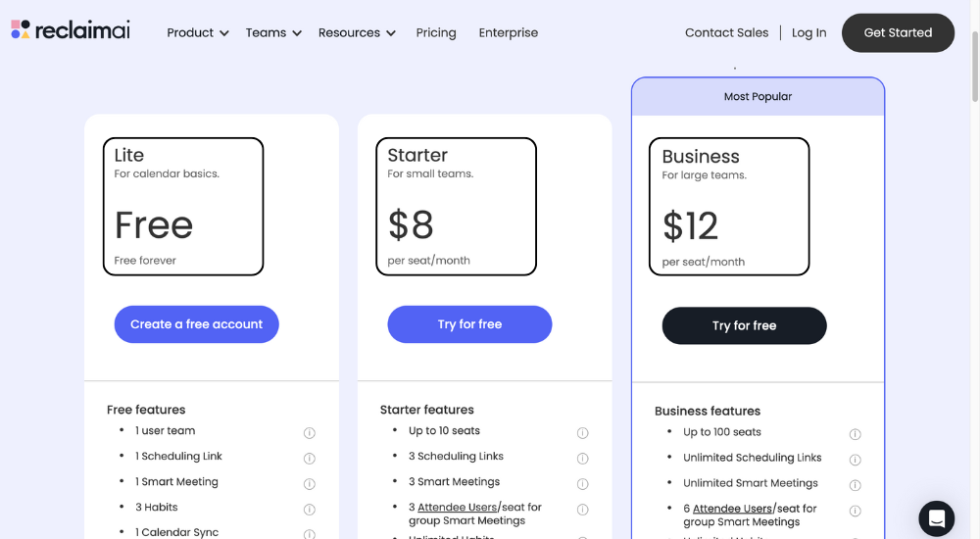Open the Attendee Users link in Starter features
This screenshot has height=539, width=980.
pos(457,507)
